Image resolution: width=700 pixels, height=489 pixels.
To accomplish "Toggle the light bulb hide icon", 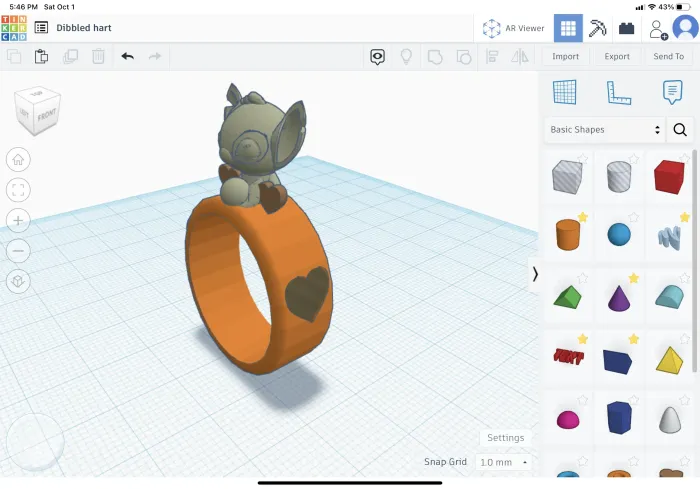I will 406,57.
